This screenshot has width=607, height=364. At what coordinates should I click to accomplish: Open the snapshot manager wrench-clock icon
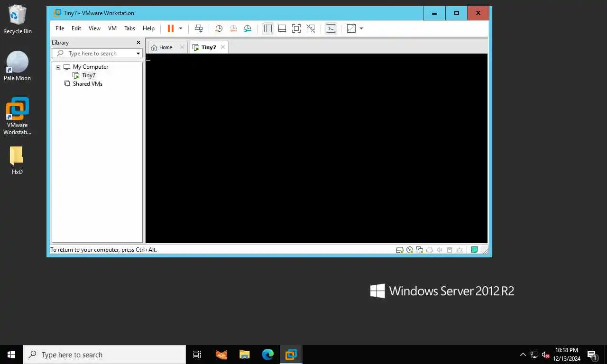point(248,28)
